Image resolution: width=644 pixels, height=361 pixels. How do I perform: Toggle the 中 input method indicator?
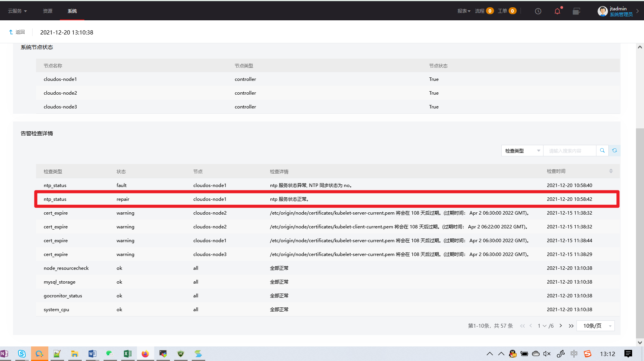click(574, 354)
